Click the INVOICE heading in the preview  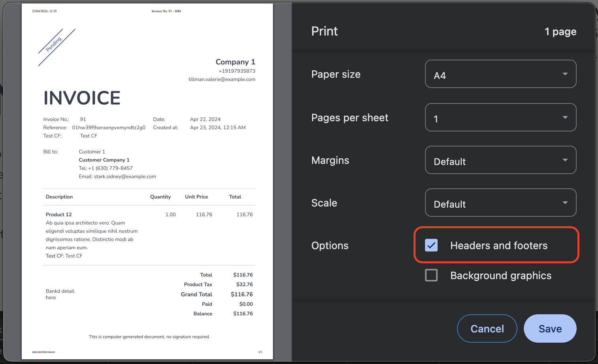click(x=82, y=98)
